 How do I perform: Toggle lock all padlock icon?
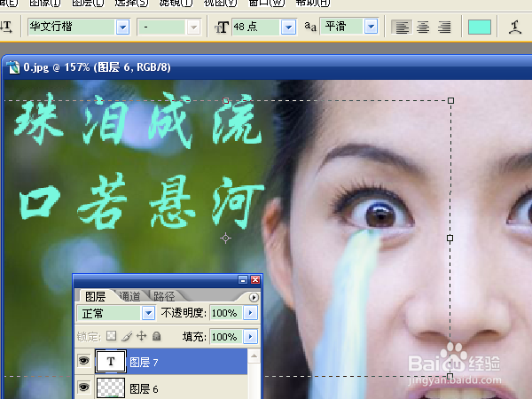(156, 336)
